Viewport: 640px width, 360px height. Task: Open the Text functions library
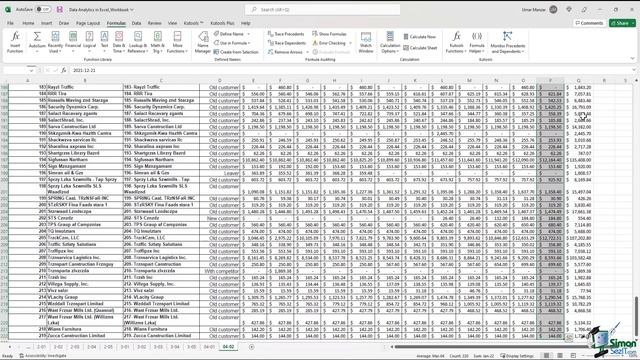104,42
